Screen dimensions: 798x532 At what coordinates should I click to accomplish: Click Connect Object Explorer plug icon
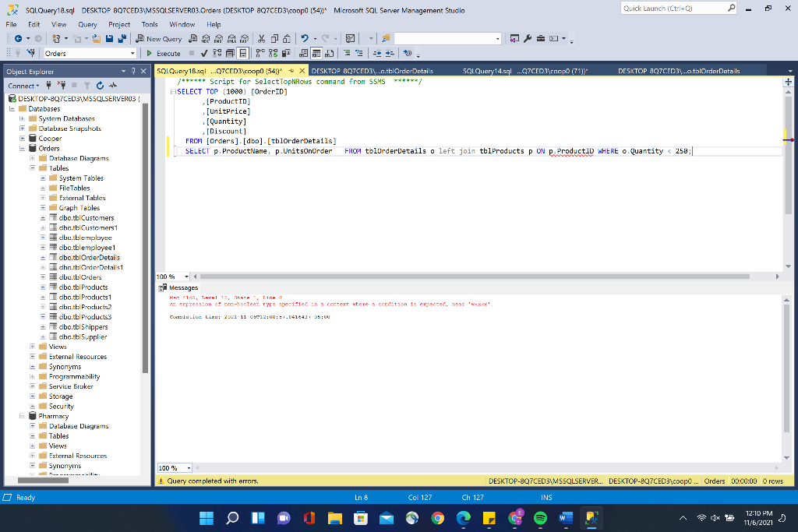click(49, 86)
